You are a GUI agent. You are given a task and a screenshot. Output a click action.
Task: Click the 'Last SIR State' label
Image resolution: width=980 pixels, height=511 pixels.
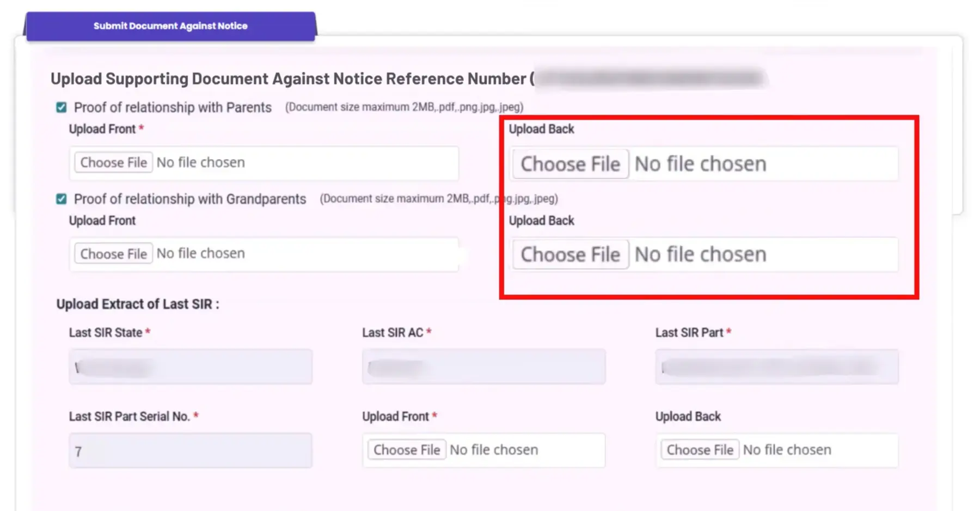106,333
